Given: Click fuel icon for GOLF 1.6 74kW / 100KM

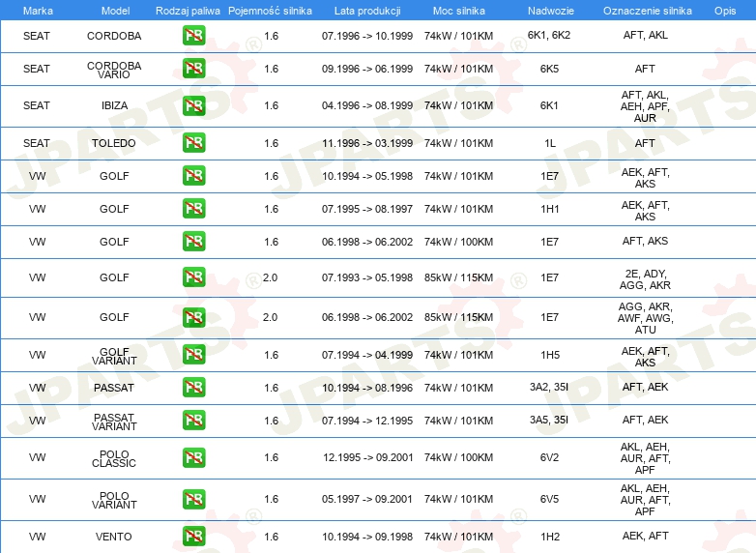Looking at the screenshot, I should [x=193, y=241].
